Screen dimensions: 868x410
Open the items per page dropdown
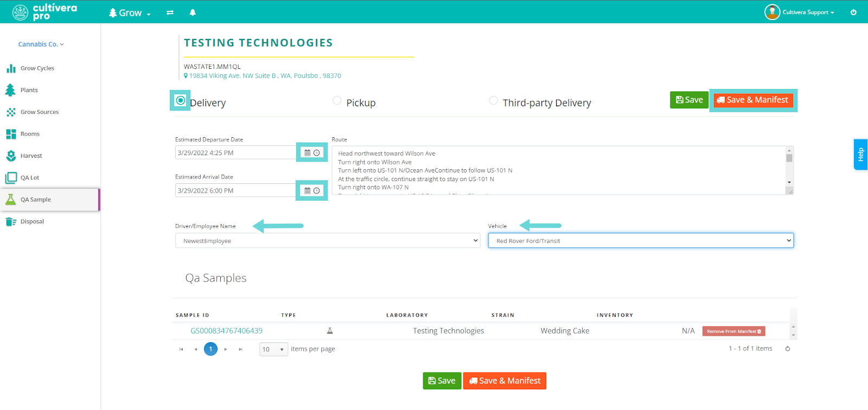[x=273, y=349]
